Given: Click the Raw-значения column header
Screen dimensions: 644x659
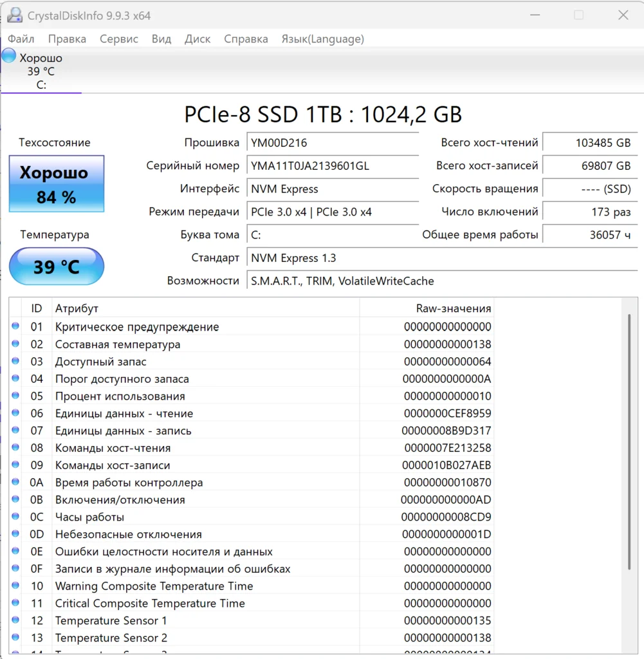Looking at the screenshot, I should click(427, 308).
